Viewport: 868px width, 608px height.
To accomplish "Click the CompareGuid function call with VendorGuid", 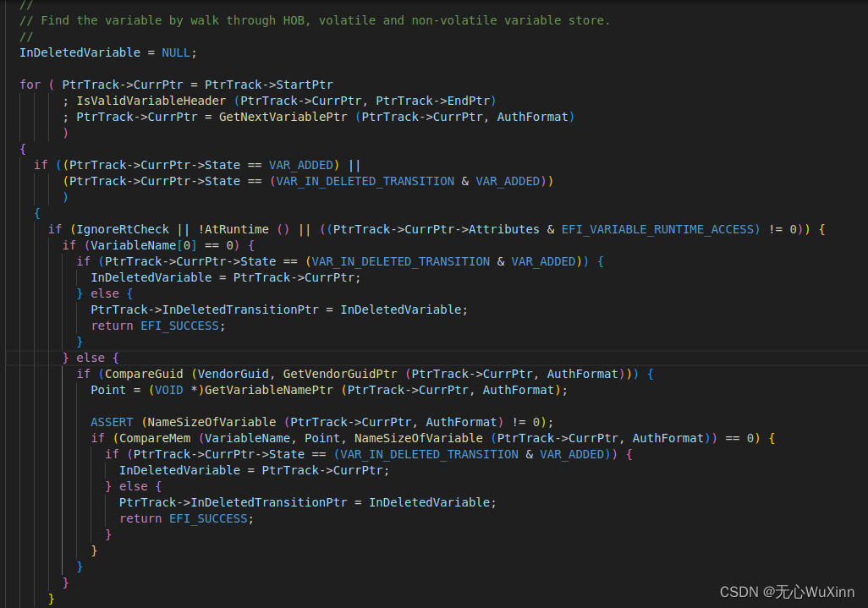I will coord(147,373).
